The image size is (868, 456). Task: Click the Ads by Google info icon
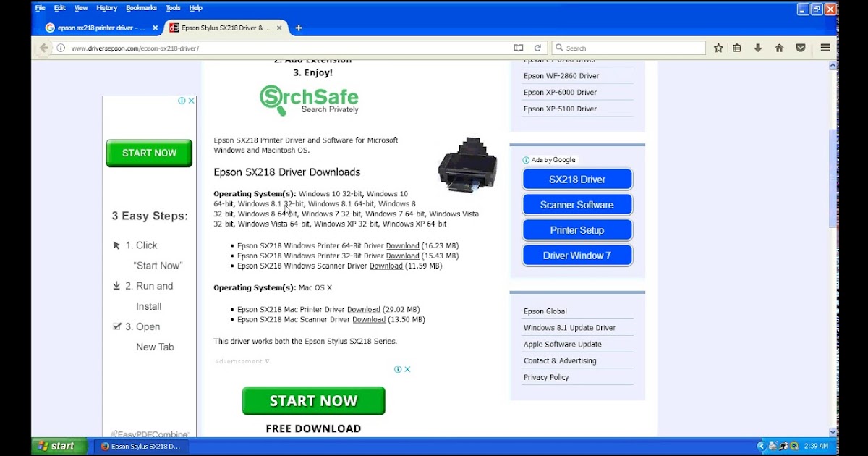[526, 160]
